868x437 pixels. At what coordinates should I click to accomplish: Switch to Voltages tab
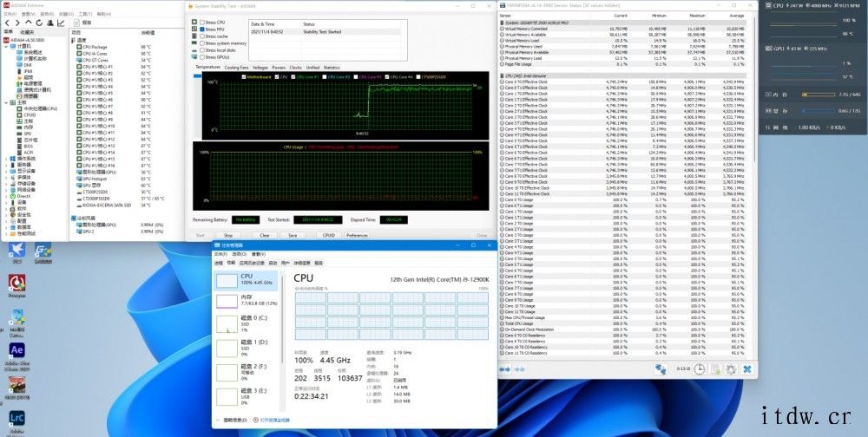click(x=260, y=68)
